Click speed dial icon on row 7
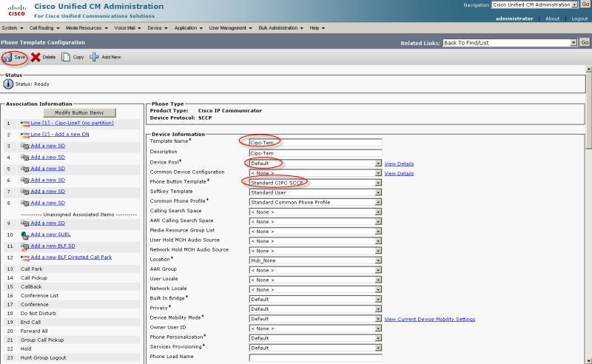Image resolution: width=592 pixels, height=364 pixels. click(25, 192)
